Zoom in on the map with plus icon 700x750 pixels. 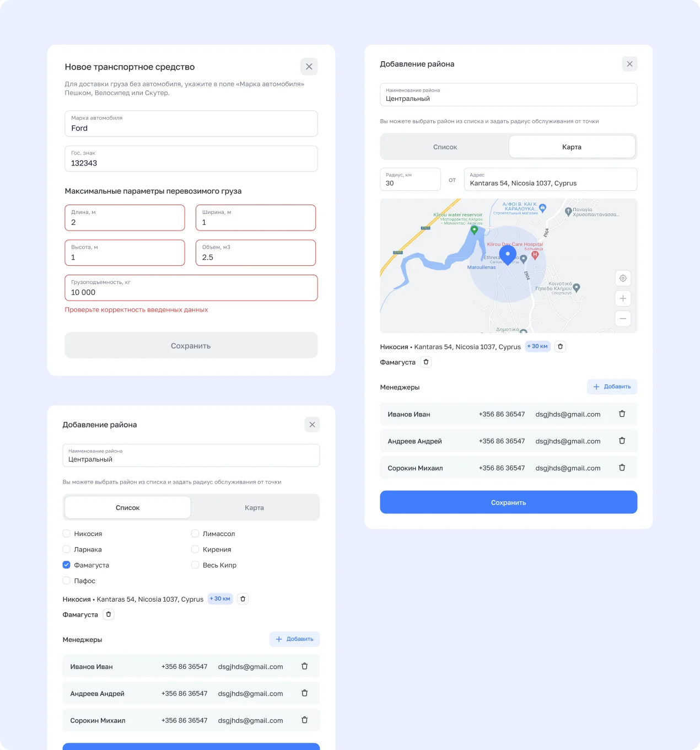[622, 298]
